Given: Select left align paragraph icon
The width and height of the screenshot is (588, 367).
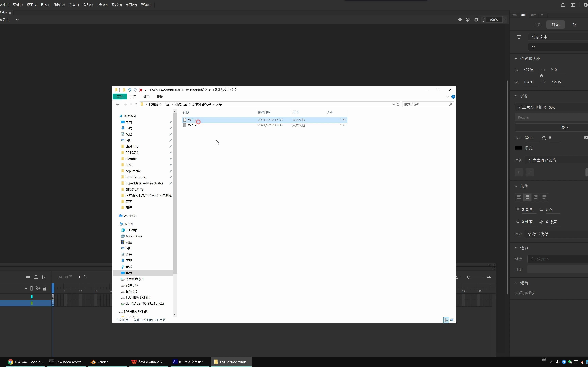Looking at the screenshot, I should tap(519, 197).
